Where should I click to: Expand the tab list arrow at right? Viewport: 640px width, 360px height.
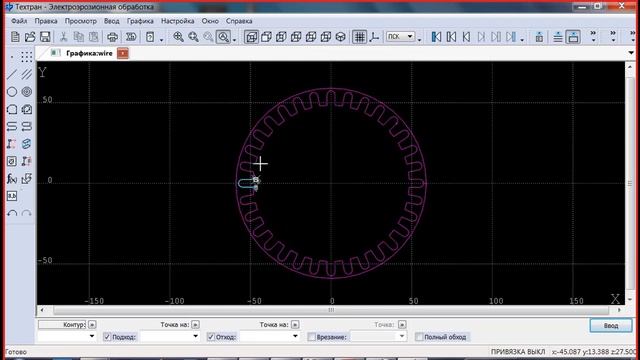[x=631, y=53]
